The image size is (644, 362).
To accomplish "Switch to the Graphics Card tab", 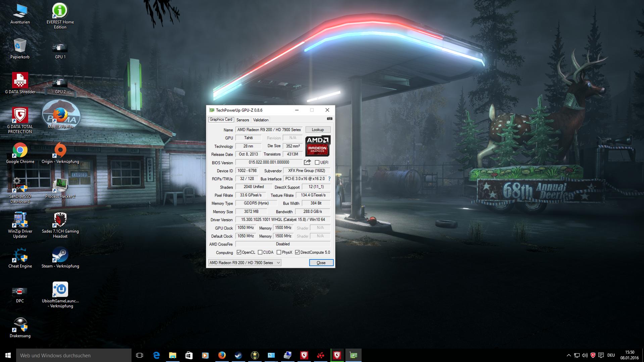I will (x=221, y=119).
